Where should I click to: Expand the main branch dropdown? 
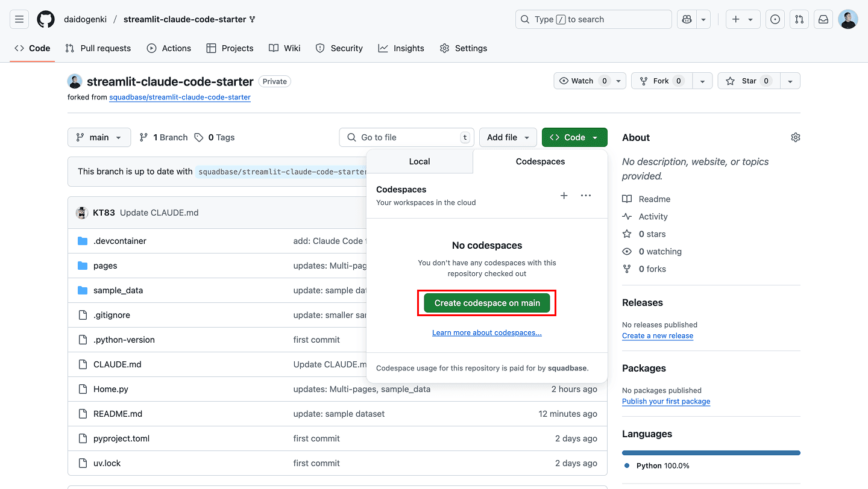click(99, 137)
